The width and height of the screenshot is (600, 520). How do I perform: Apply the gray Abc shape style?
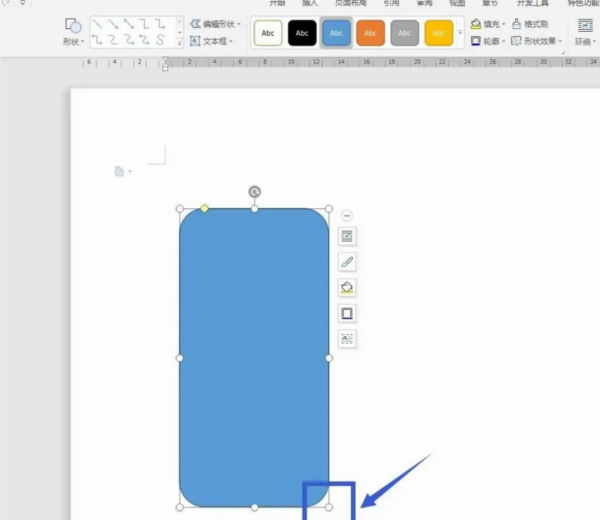point(404,33)
